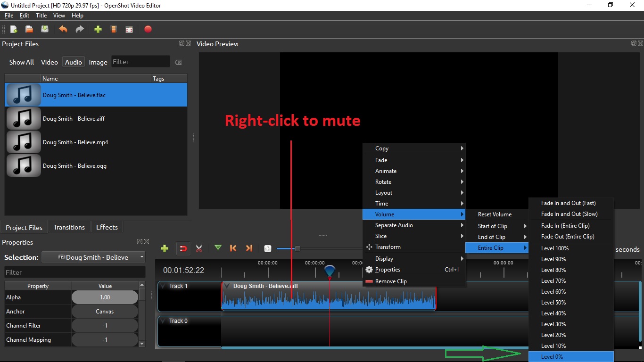Image resolution: width=644 pixels, height=362 pixels.
Task: Open the Export Video dialog via red record icon
Action: click(148, 29)
